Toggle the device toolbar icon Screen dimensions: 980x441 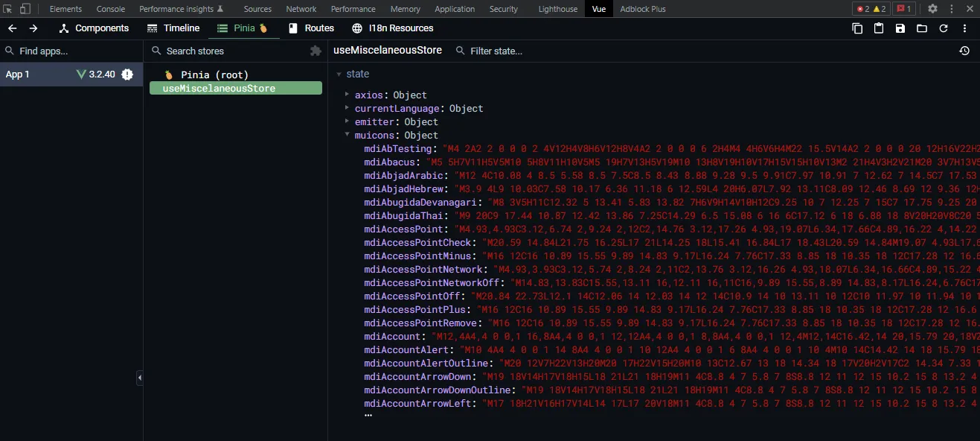[x=25, y=9]
